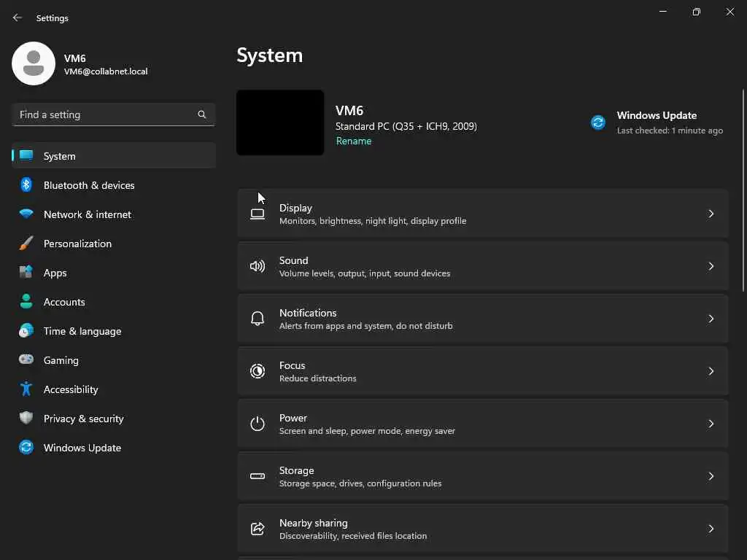Image resolution: width=747 pixels, height=560 pixels.
Task: Open Focus settings via its chevron arrow
Action: [x=711, y=371]
